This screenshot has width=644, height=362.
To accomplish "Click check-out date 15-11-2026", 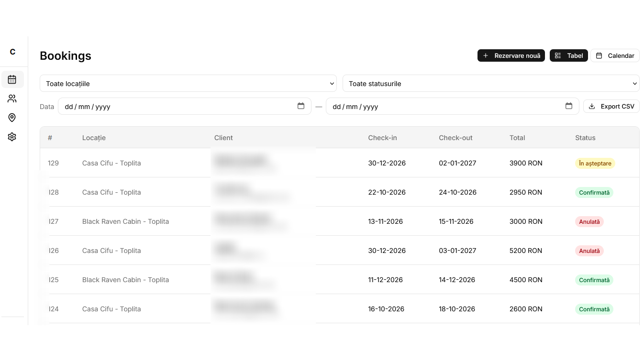I will (x=456, y=221).
